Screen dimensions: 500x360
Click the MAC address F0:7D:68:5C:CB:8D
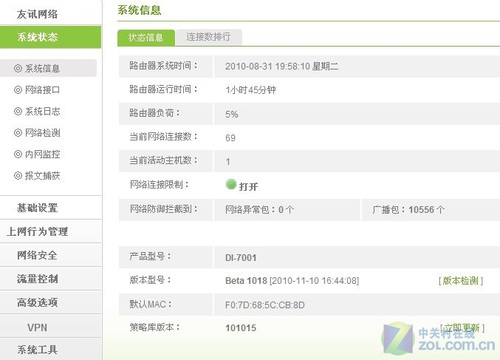coord(265,305)
